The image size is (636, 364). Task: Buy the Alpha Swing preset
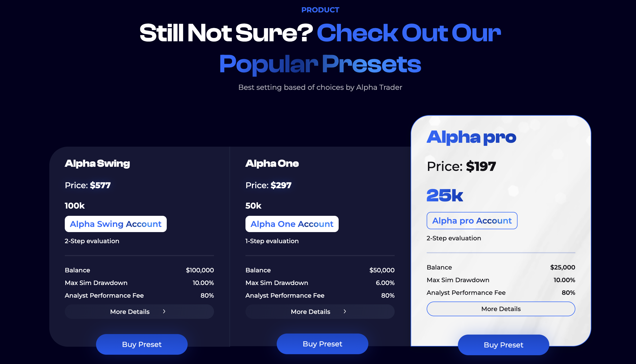tap(142, 344)
